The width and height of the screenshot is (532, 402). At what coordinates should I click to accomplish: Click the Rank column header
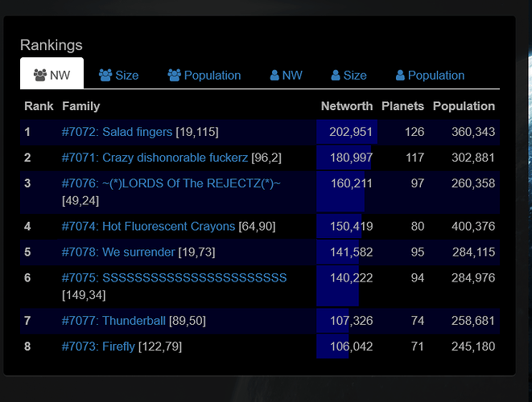pos(39,106)
